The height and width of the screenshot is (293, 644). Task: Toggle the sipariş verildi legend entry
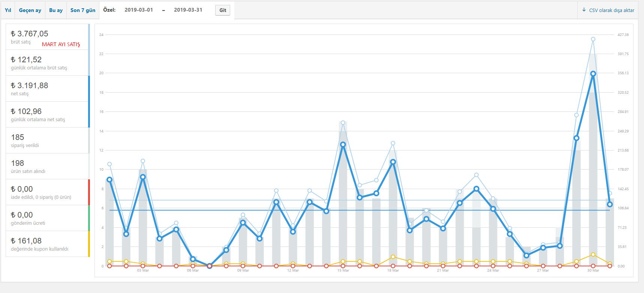(x=48, y=140)
